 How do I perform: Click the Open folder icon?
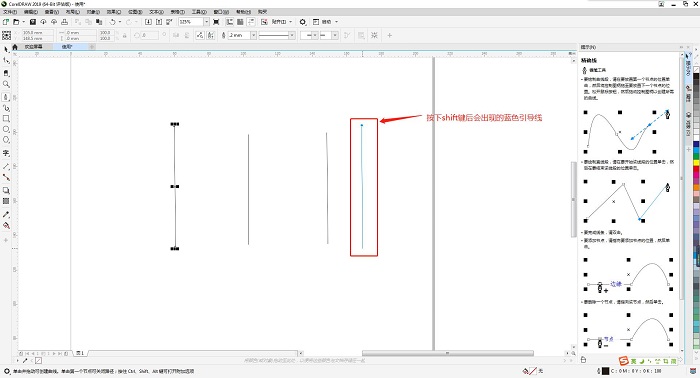(x=16, y=21)
